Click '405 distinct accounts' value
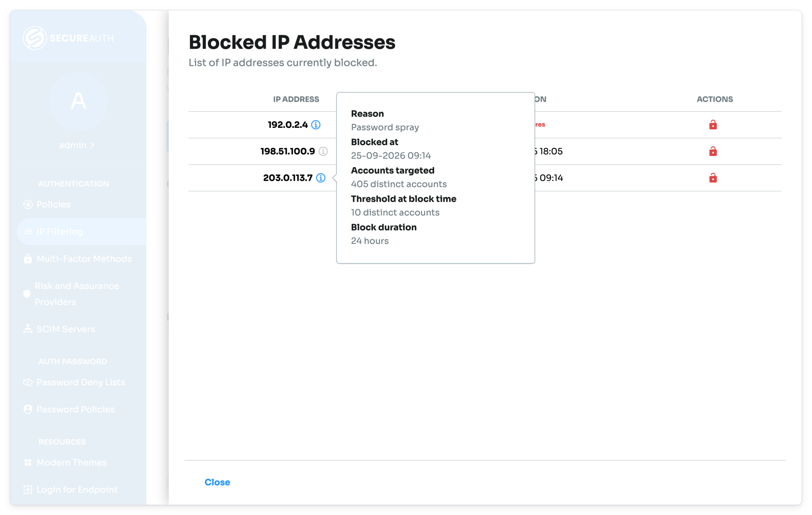Screen dimensions: 812x515 click(399, 184)
